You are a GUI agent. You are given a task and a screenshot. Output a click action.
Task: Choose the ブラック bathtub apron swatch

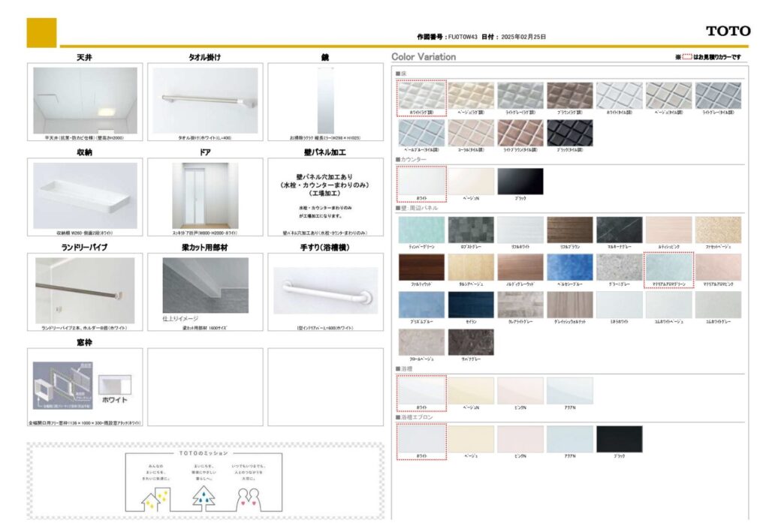coord(619,439)
